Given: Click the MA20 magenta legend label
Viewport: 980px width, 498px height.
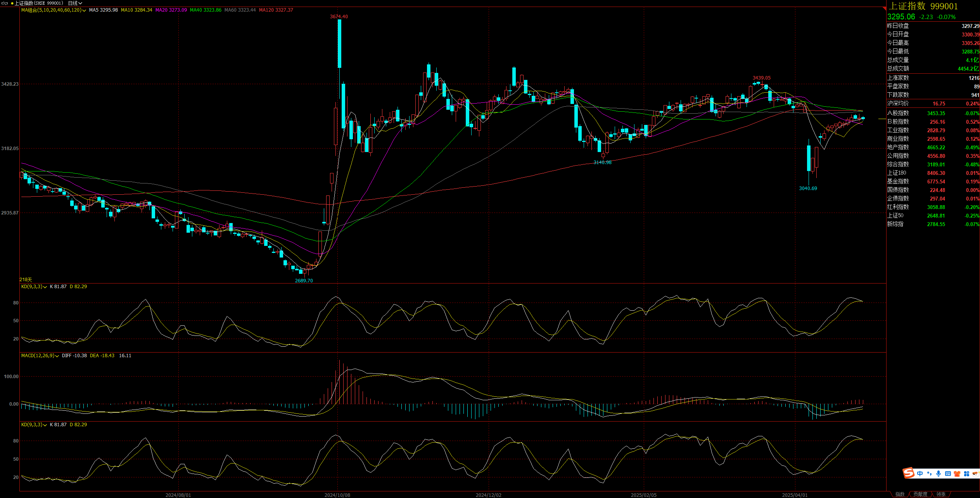Looking at the screenshot, I should [171, 10].
